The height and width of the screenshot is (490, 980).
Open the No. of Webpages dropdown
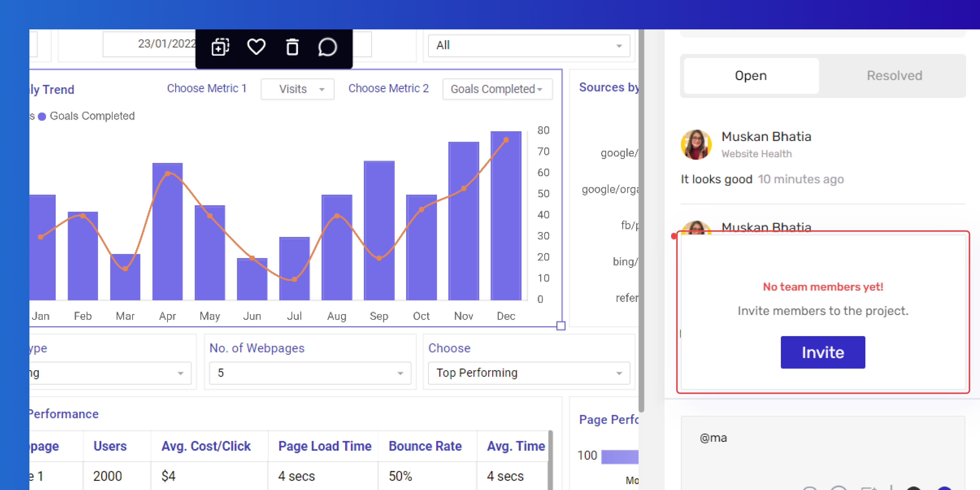click(x=310, y=373)
